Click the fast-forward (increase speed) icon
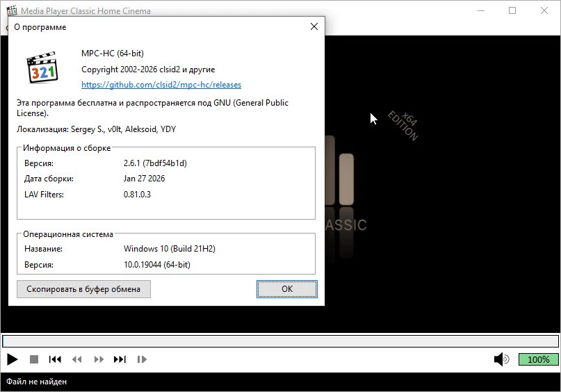 (x=99, y=359)
